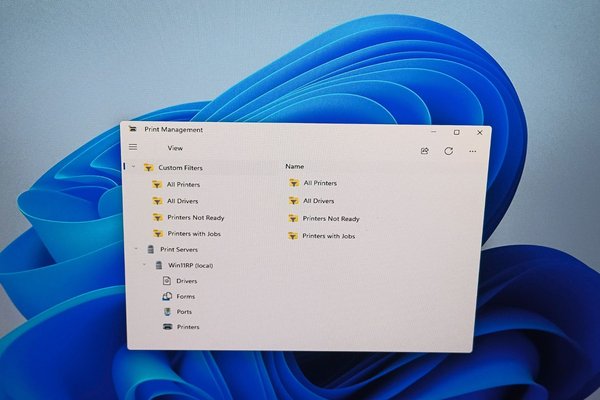Click the share icon in toolbar
Viewport: 600px width, 400px height.
425,151
